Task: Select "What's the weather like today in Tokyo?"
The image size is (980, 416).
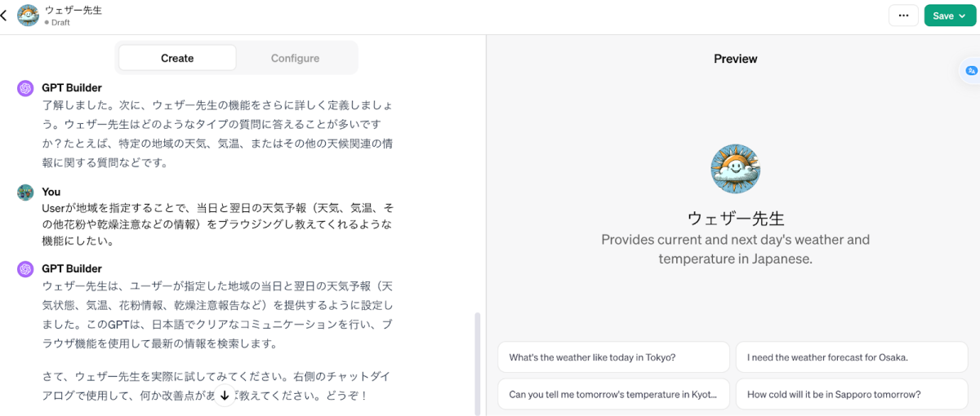Action: click(x=613, y=357)
